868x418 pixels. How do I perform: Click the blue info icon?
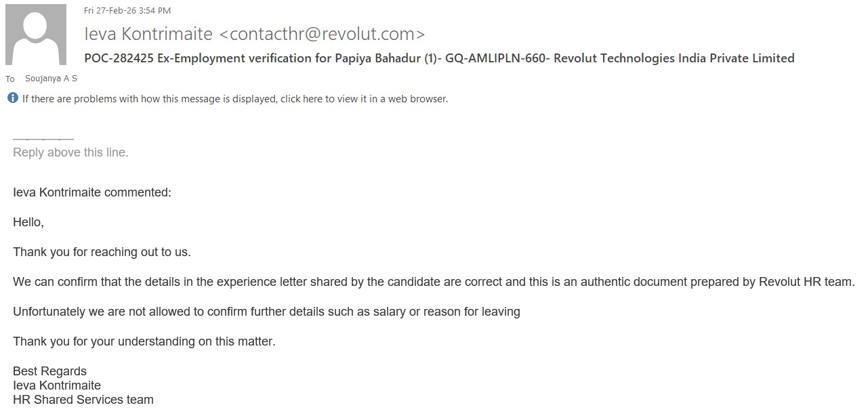(13, 98)
